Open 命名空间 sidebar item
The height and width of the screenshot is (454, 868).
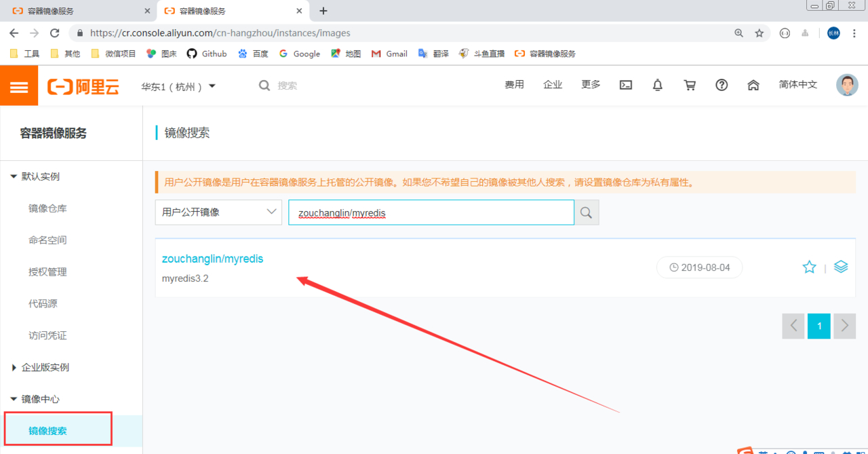click(47, 240)
